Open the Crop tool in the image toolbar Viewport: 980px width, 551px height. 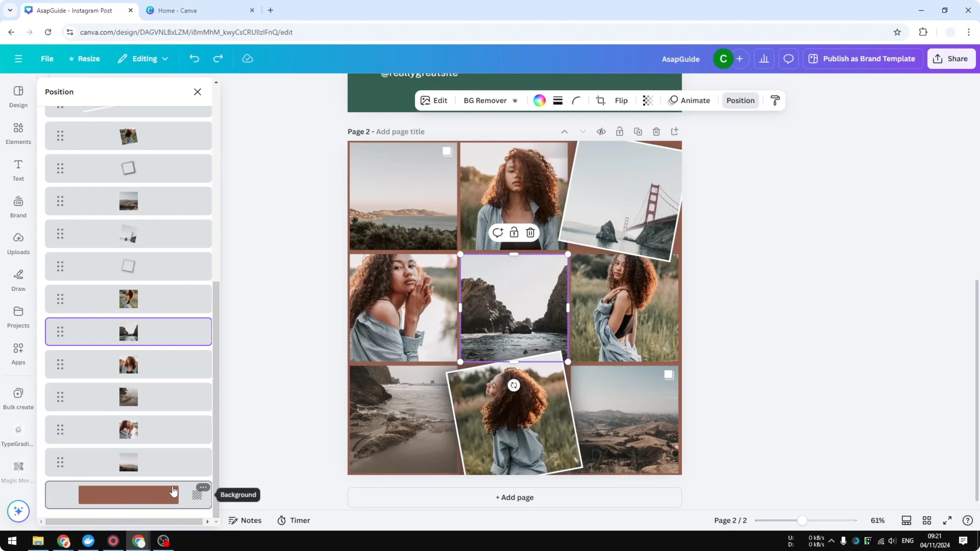(600, 100)
